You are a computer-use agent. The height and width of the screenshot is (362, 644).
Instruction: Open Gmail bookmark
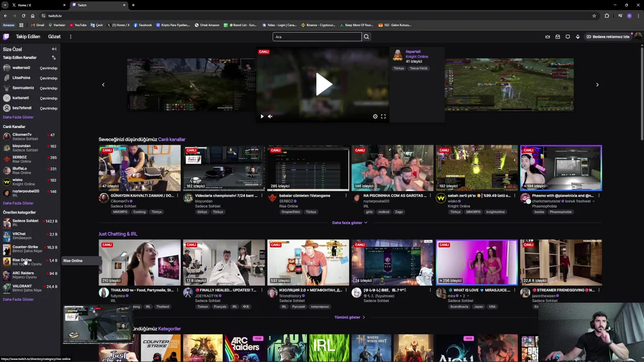(38, 25)
